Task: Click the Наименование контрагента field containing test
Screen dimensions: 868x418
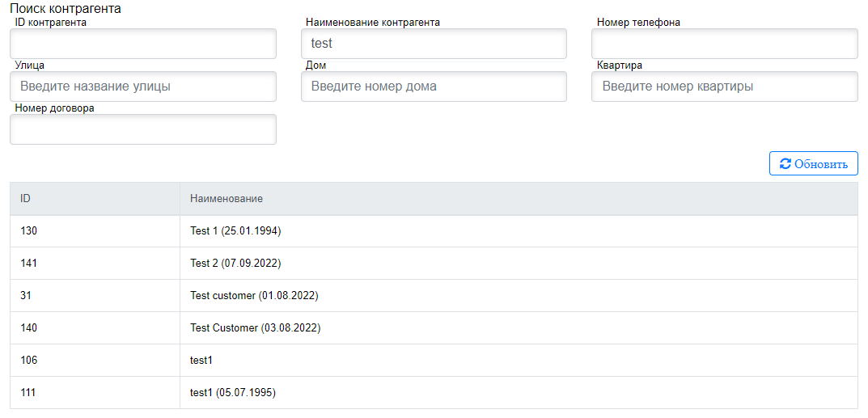Action: (x=434, y=44)
